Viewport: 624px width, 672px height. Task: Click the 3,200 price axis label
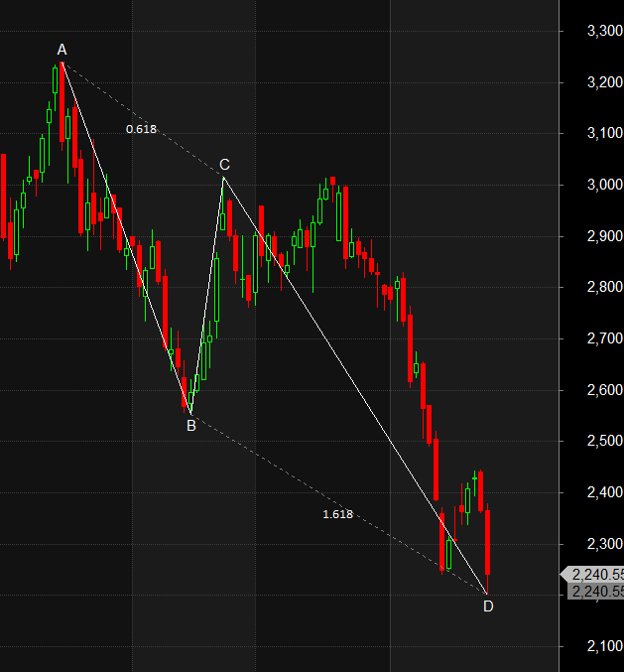tap(605, 82)
